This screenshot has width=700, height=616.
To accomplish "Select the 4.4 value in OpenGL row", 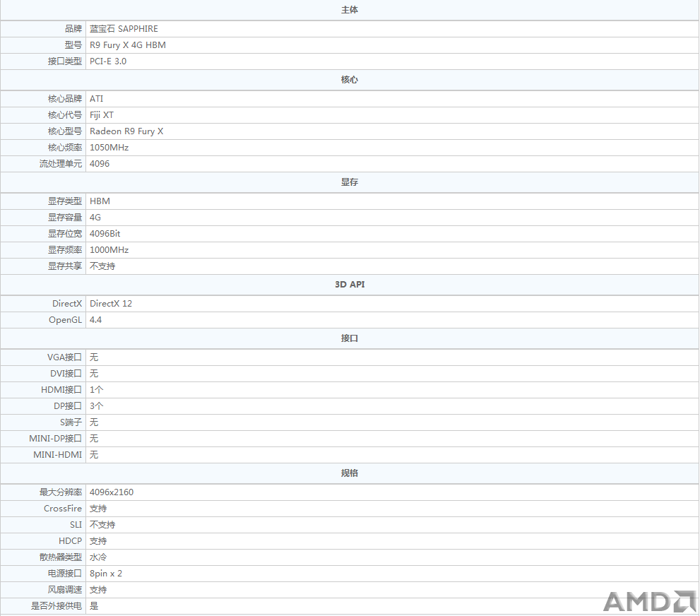I will pos(95,320).
